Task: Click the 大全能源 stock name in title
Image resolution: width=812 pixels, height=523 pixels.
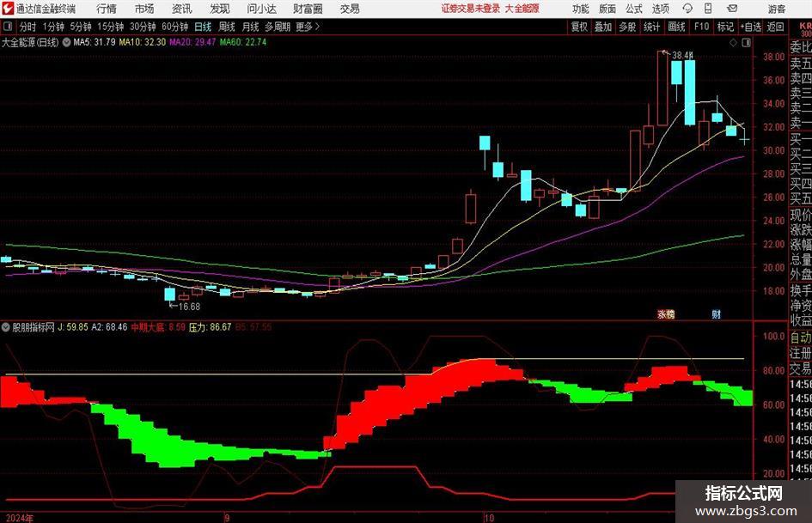Action: [522, 9]
